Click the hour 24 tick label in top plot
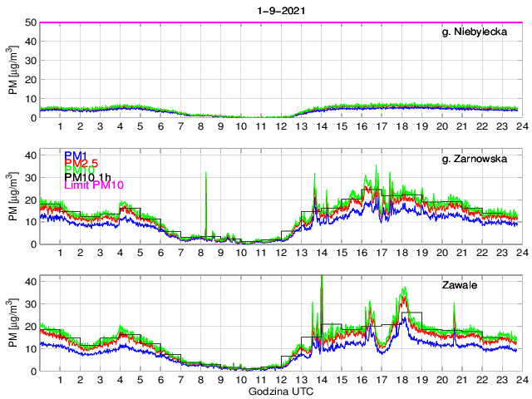This screenshot has width=532, height=399. 520,126
